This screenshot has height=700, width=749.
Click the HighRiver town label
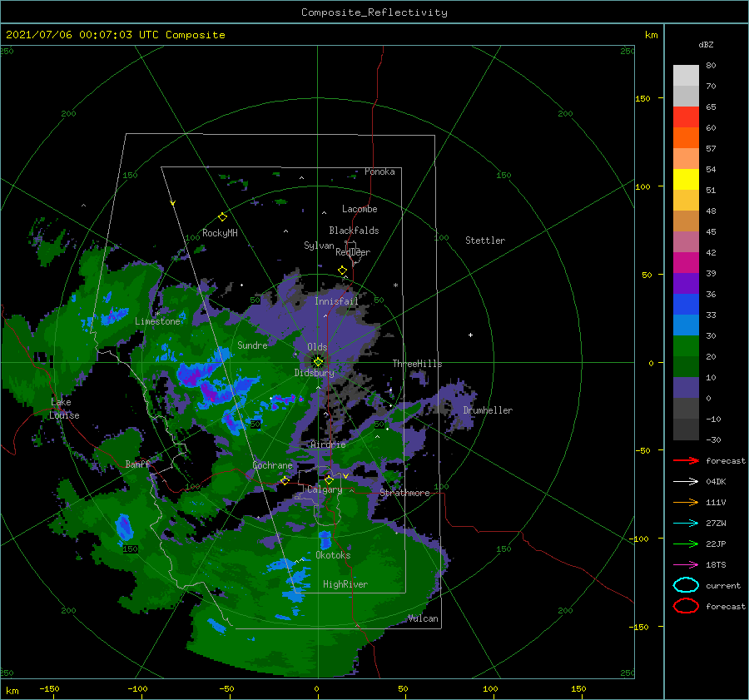345,584
